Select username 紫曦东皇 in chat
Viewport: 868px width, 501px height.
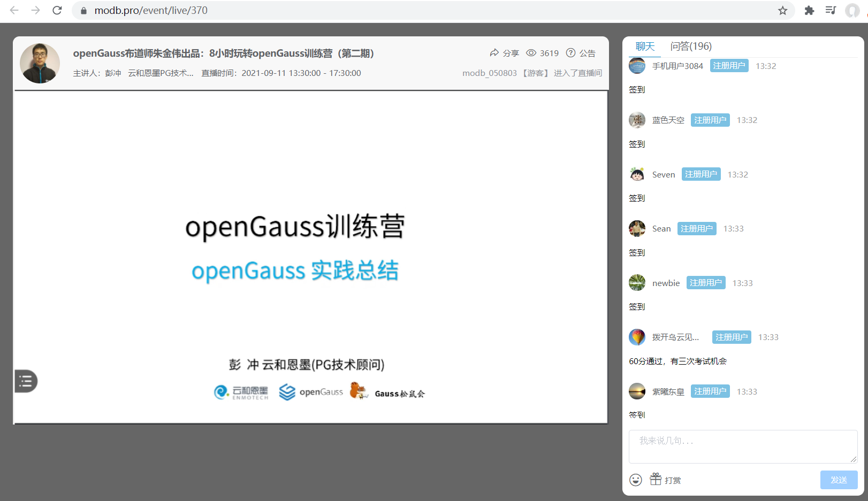[x=668, y=391]
